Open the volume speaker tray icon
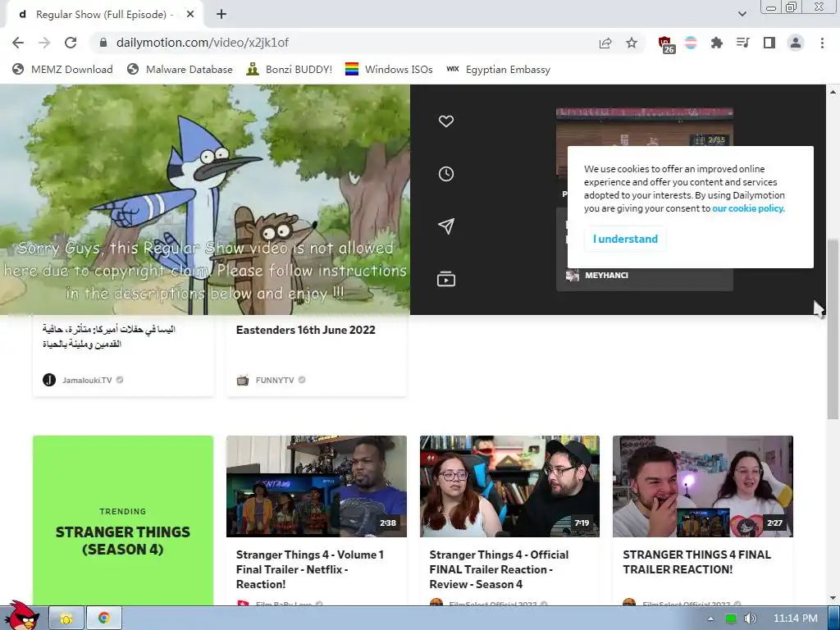 [750, 619]
